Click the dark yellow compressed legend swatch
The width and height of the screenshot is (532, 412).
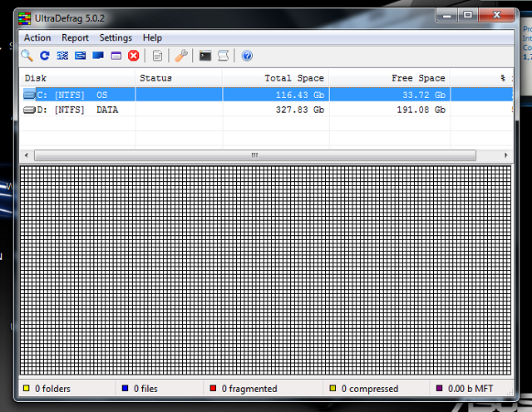tap(332, 388)
